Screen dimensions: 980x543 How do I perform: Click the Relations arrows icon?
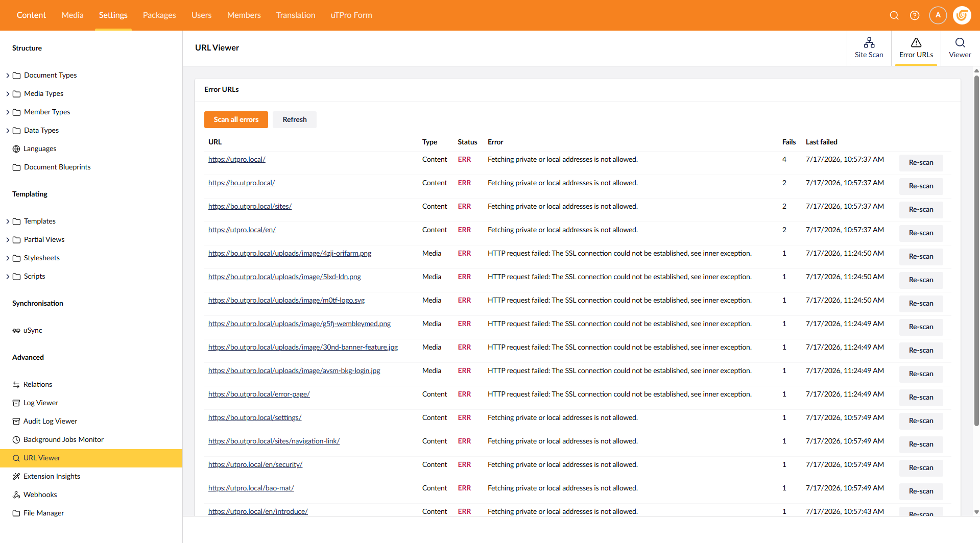(x=16, y=385)
